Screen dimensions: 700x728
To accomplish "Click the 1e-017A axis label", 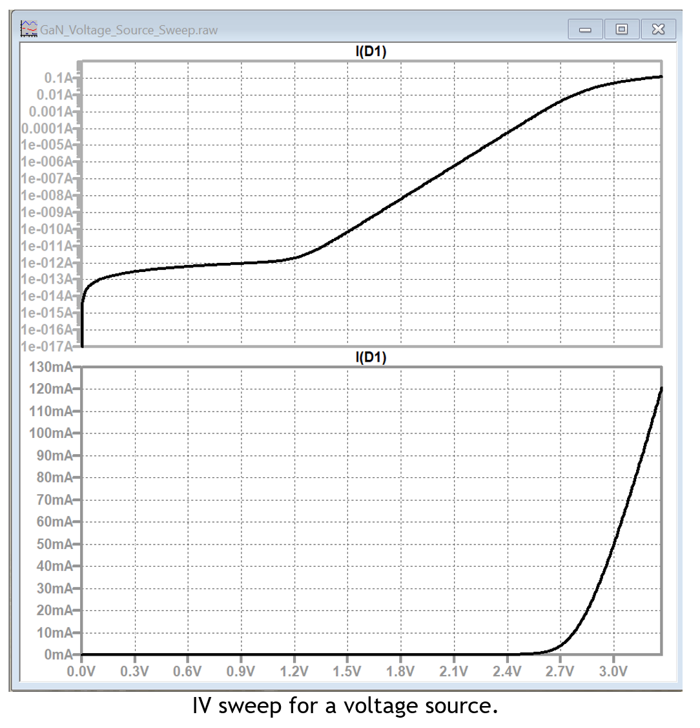I will (47, 346).
